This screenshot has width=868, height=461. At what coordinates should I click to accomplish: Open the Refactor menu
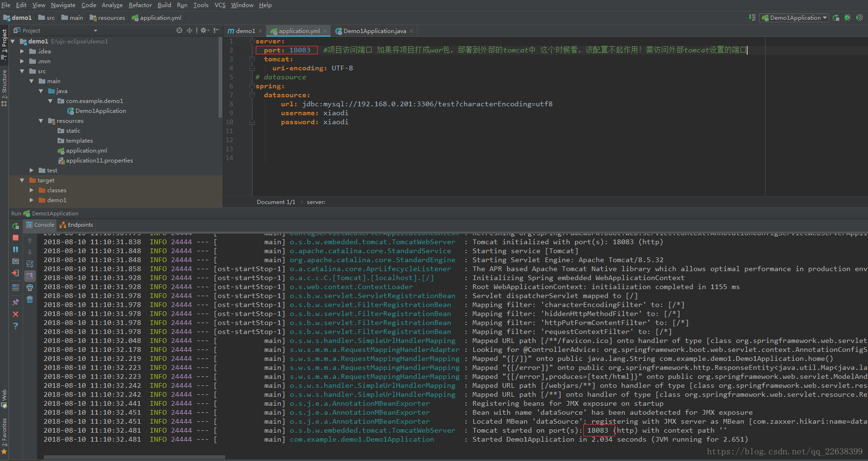point(140,5)
